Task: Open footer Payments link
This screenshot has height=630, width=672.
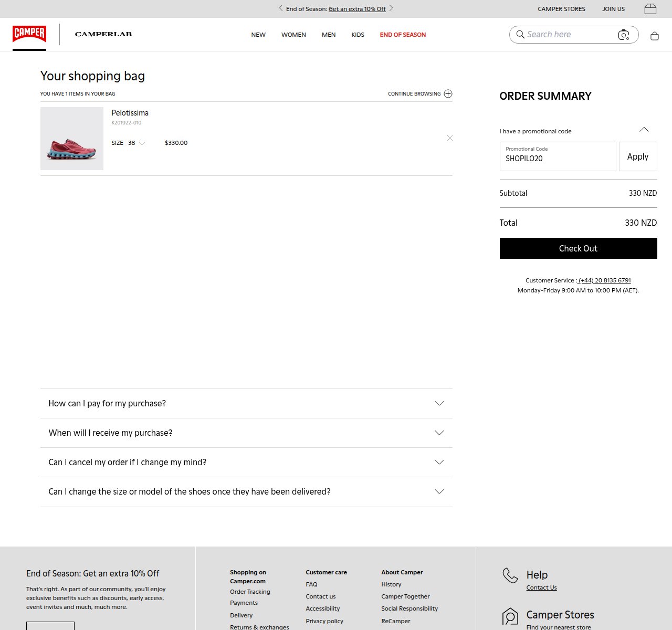Action: (x=244, y=603)
